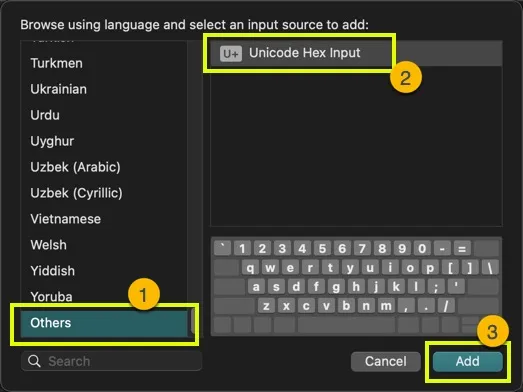
Task: Click the backslash key on keyboard preview
Action: click(490, 268)
